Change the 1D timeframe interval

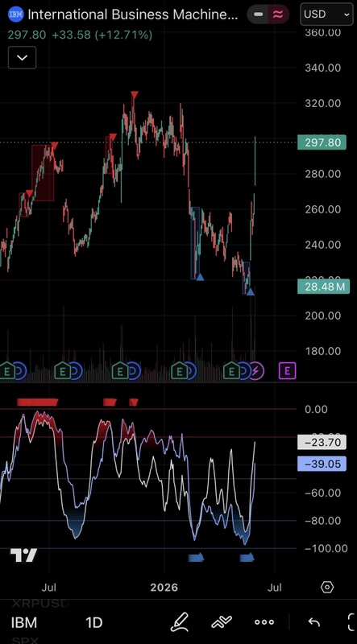93,622
